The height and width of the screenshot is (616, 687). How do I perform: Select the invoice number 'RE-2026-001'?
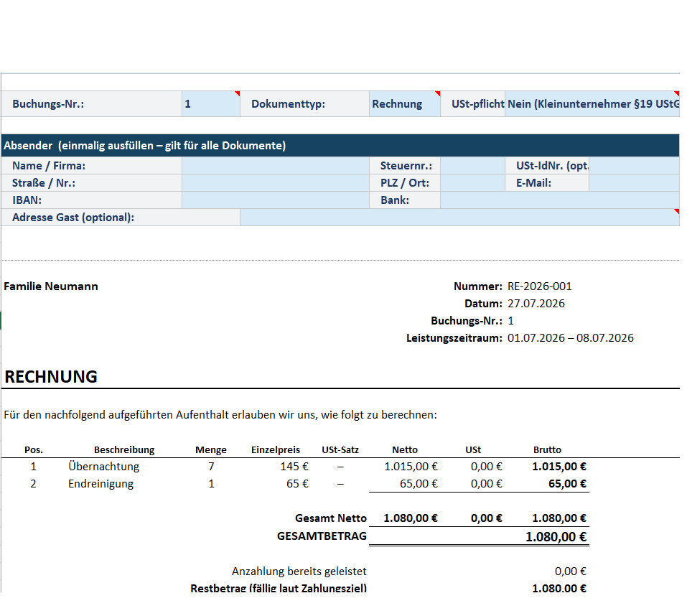540,286
